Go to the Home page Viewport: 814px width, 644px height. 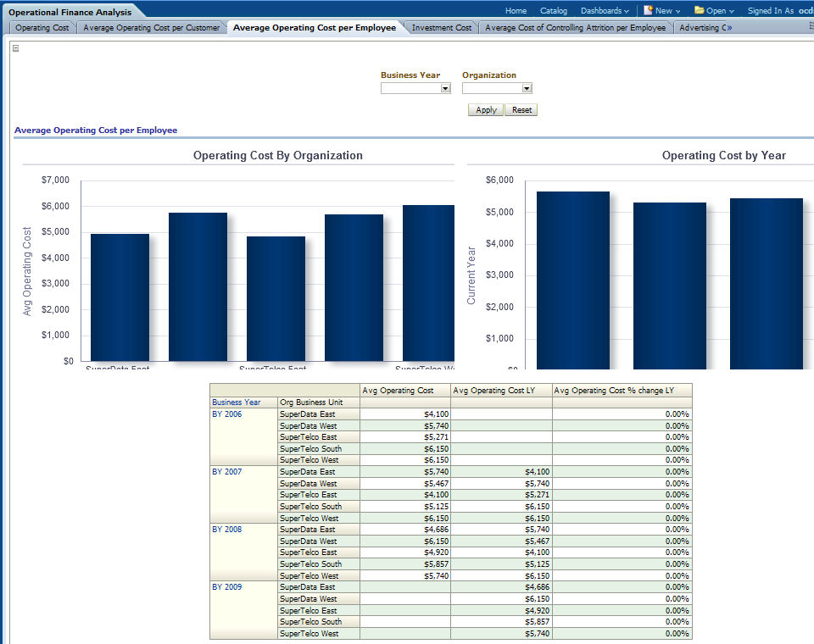coord(516,10)
